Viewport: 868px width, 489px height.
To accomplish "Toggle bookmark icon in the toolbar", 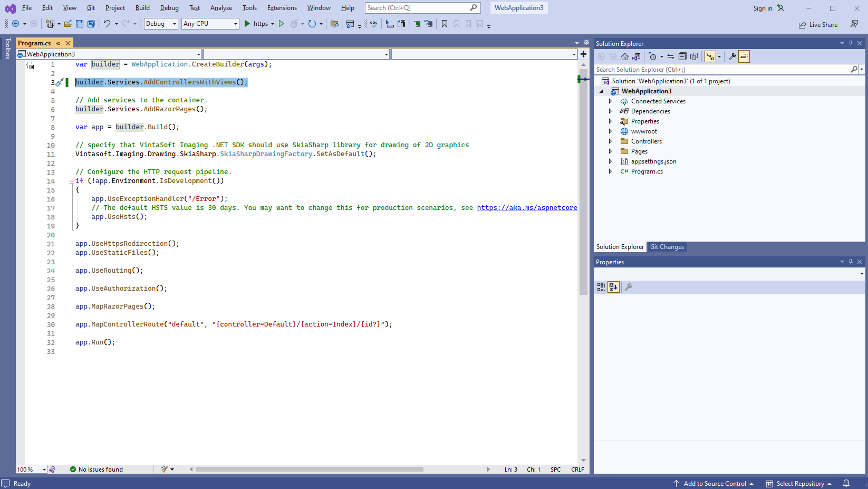I will tap(445, 24).
